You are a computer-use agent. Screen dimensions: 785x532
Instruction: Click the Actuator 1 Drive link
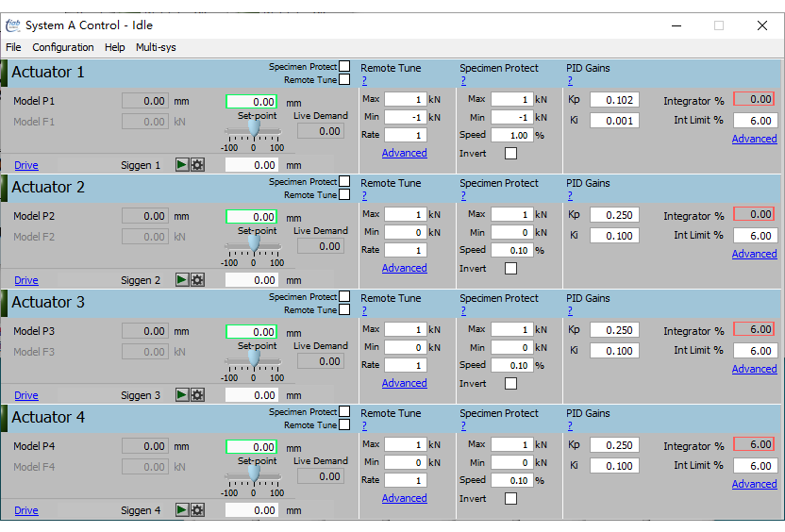pos(26,165)
